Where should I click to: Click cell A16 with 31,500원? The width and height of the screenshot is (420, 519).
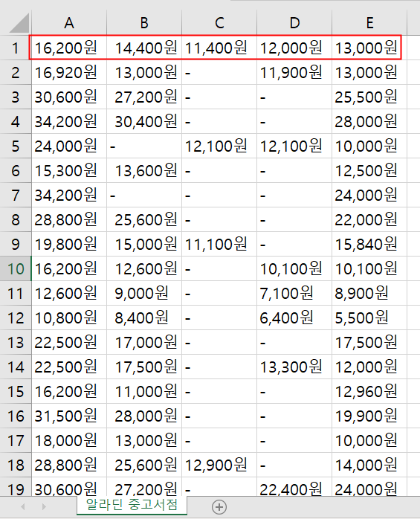click(69, 416)
